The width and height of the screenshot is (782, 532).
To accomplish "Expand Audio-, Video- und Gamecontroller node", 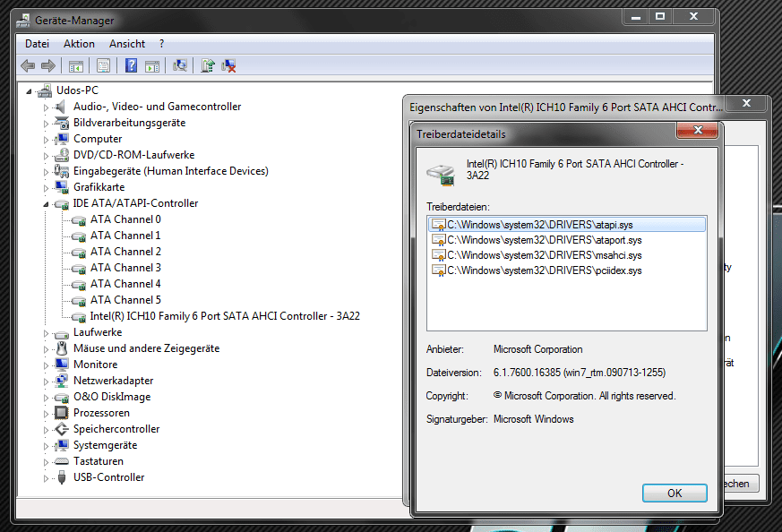I will click(46, 107).
